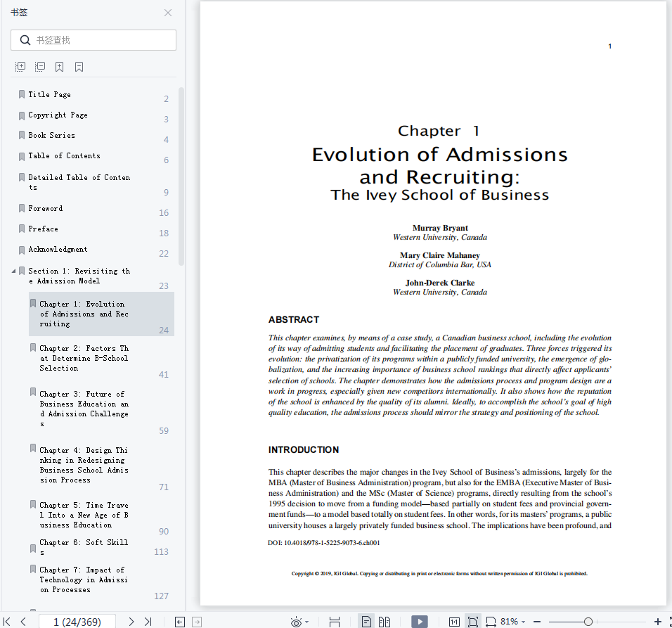Close the bookmarks panel
This screenshot has width=672, height=628.
(168, 13)
